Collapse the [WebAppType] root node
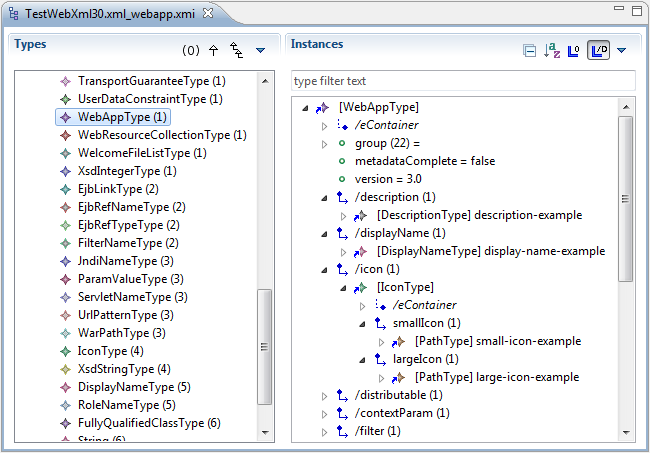 tap(306, 108)
